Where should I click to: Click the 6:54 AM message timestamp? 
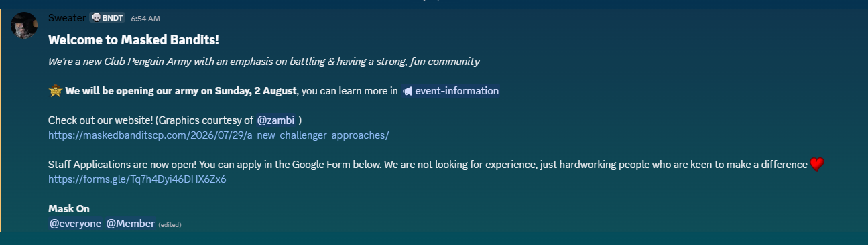145,19
